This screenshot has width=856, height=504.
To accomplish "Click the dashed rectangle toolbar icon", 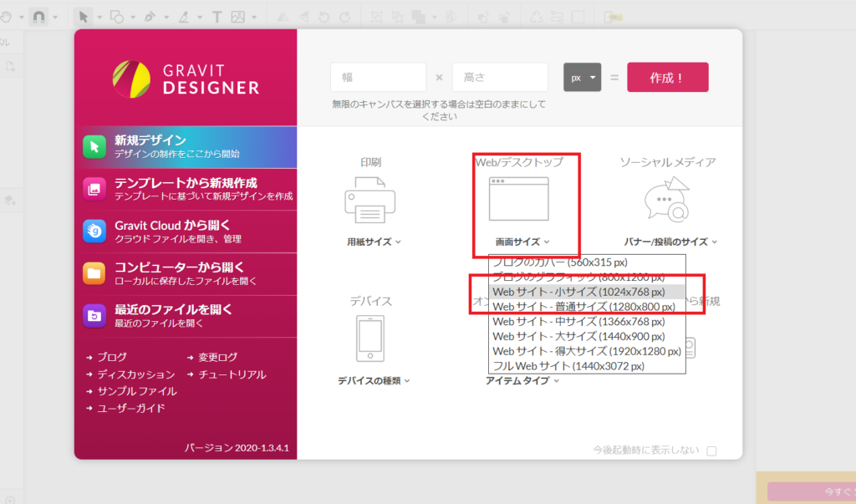I will click(578, 17).
